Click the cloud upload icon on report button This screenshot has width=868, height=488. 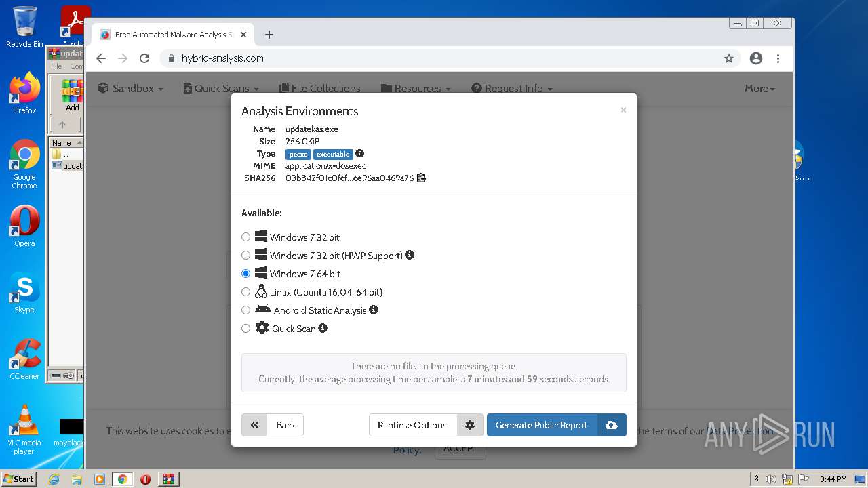(612, 425)
